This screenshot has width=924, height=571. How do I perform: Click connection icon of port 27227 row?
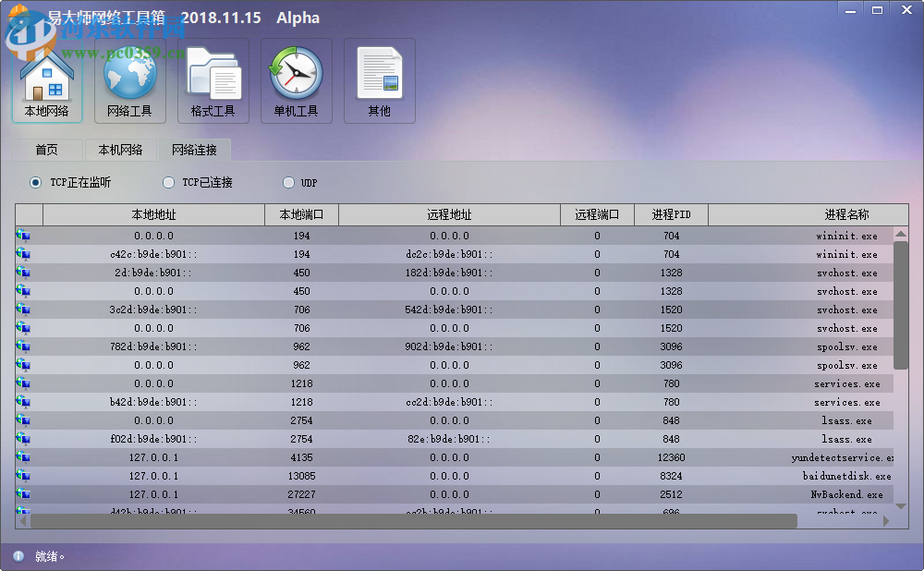[23, 494]
